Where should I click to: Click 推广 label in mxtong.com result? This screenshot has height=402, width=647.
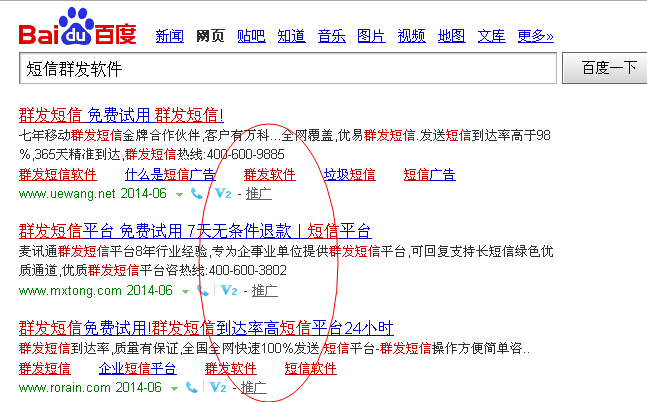click(x=264, y=291)
